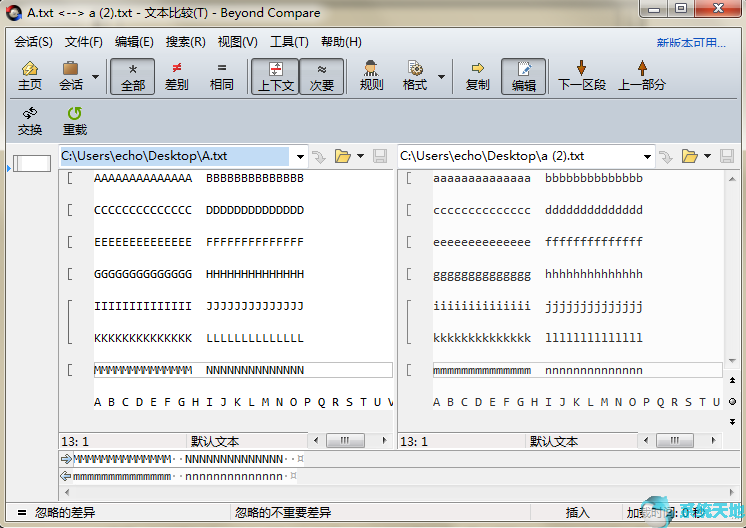The width and height of the screenshot is (746, 528).
Task: Click left pane horizontal scrollbar thumb
Action: coord(345,440)
